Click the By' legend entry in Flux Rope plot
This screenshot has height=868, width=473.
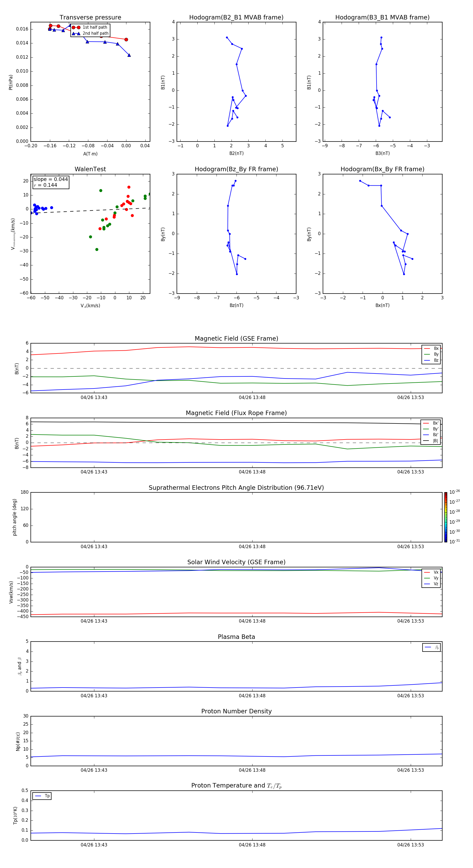[431, 429]
